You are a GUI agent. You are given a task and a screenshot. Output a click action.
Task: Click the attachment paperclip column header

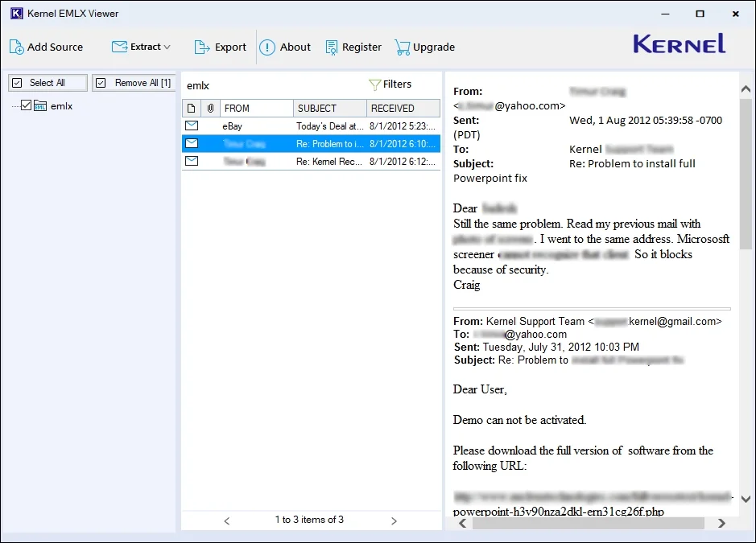point(209,109)
